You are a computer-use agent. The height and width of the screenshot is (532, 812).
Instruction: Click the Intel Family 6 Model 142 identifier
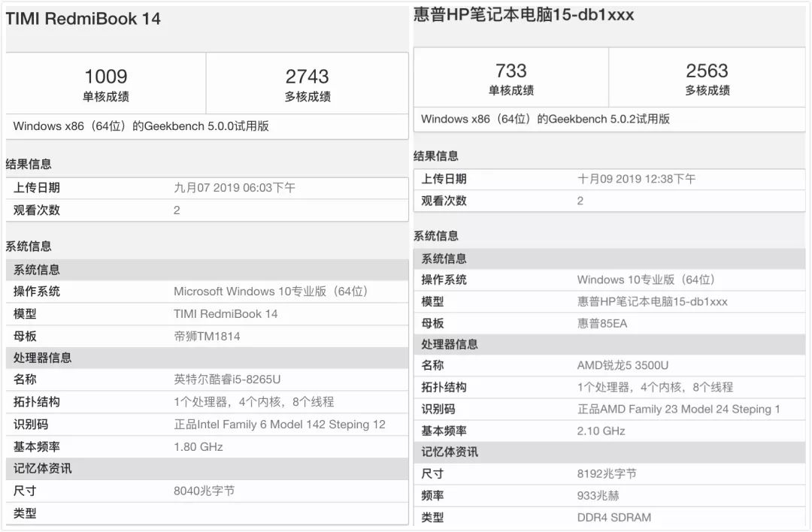[x=280, y=425]
